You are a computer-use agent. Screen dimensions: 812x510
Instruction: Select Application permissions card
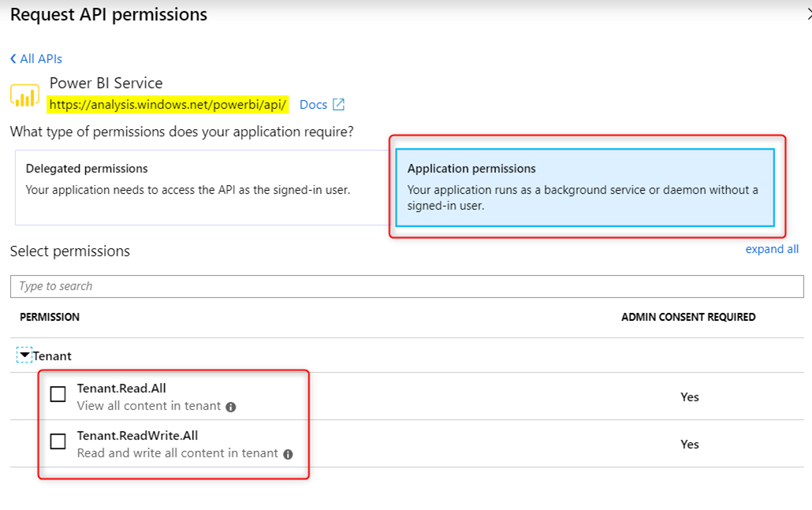pyautogui.click(x=585, y=188)
